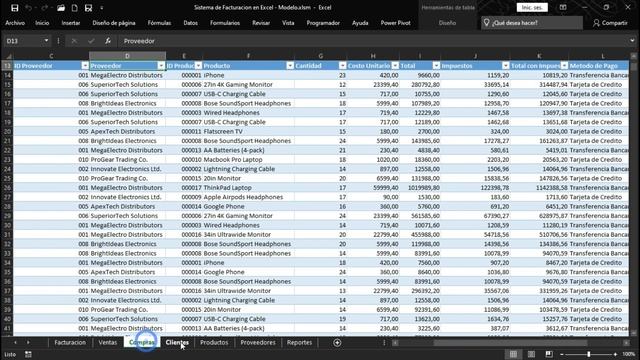Open the Archivo menu
Image resolution: width=640 pixels, height=360 pixels.
(15, 23)
